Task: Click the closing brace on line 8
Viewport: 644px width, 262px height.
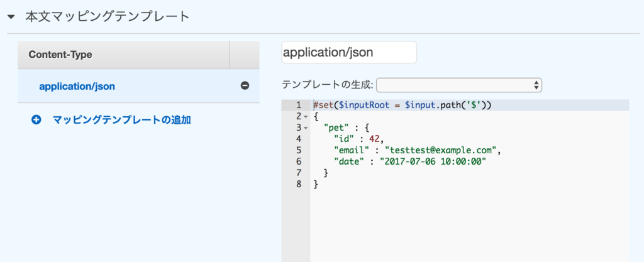Action: click(x=316, y=184)
